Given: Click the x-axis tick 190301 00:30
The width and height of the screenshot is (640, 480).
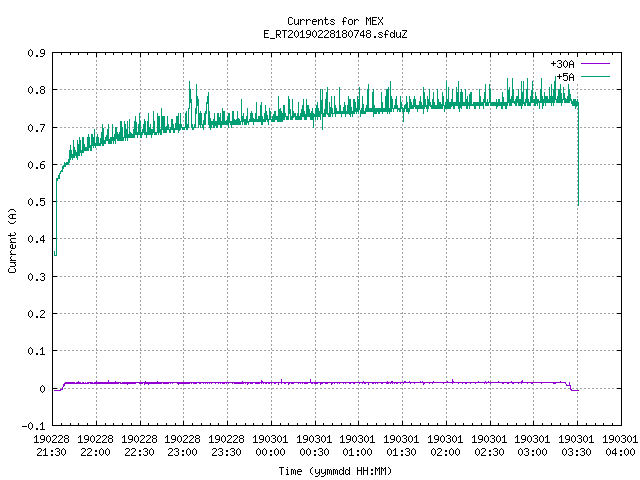Looking at the screenshot, I should 314,446.
